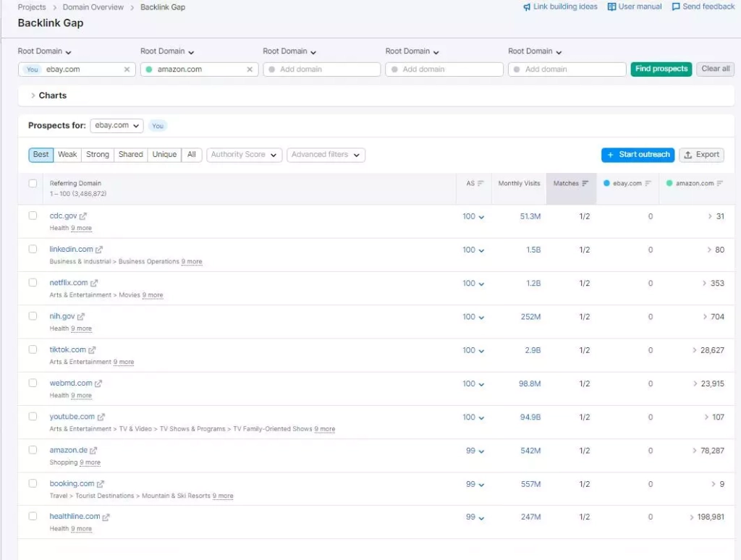
Task: Click plus icon on Start outreach
Action: pos(610,155)
